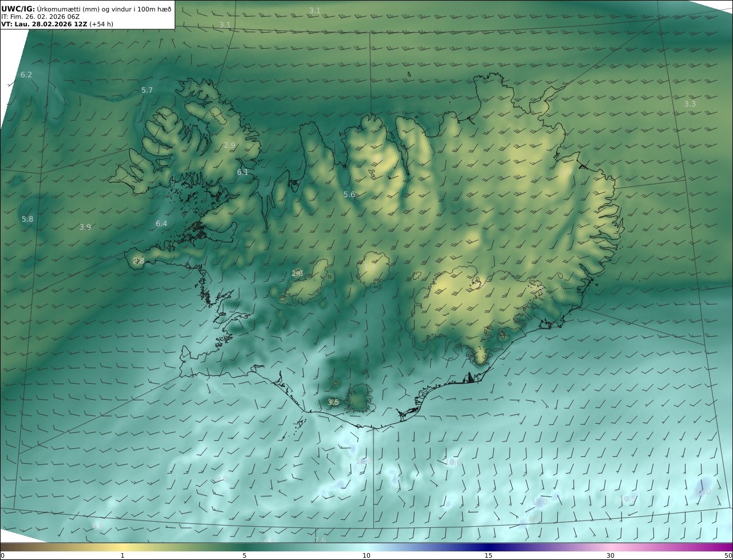Click the 5 tick on color scale
The height and width of the screenshot is (560, 733).
[245, 555]
